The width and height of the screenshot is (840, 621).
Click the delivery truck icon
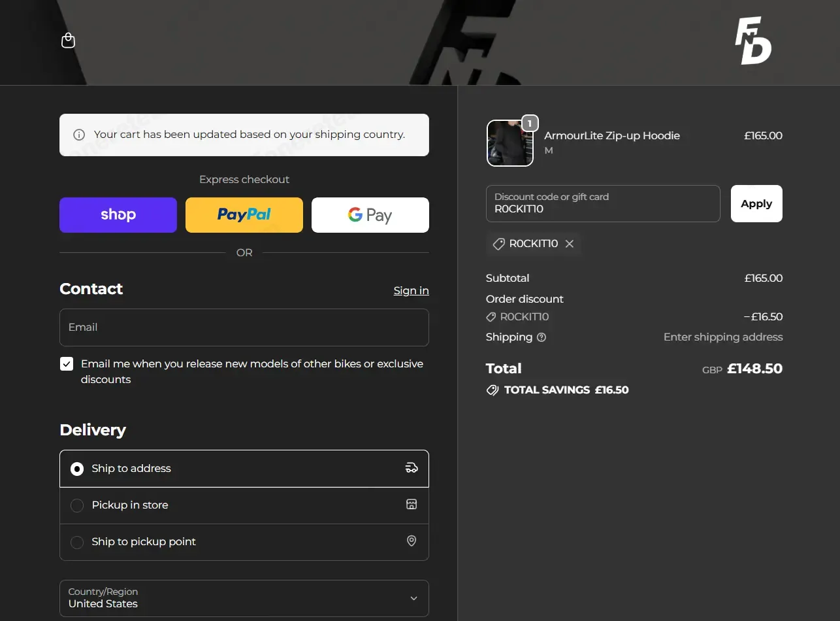point(412,467)
